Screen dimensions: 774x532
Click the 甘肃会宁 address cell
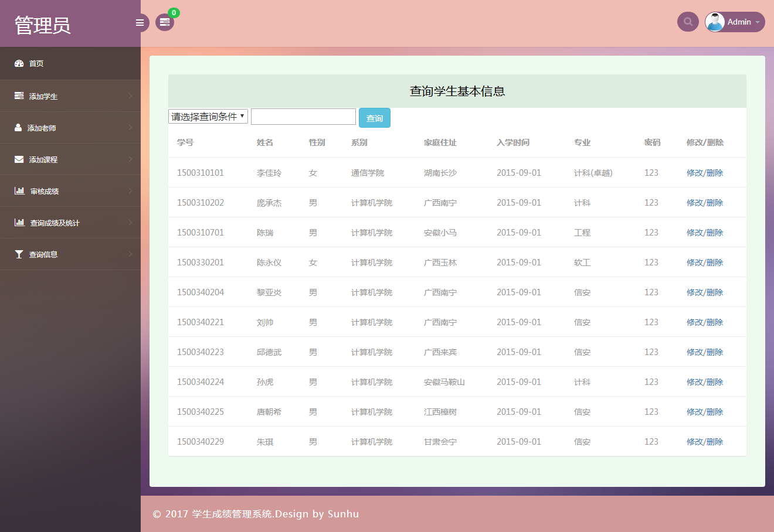440,442
